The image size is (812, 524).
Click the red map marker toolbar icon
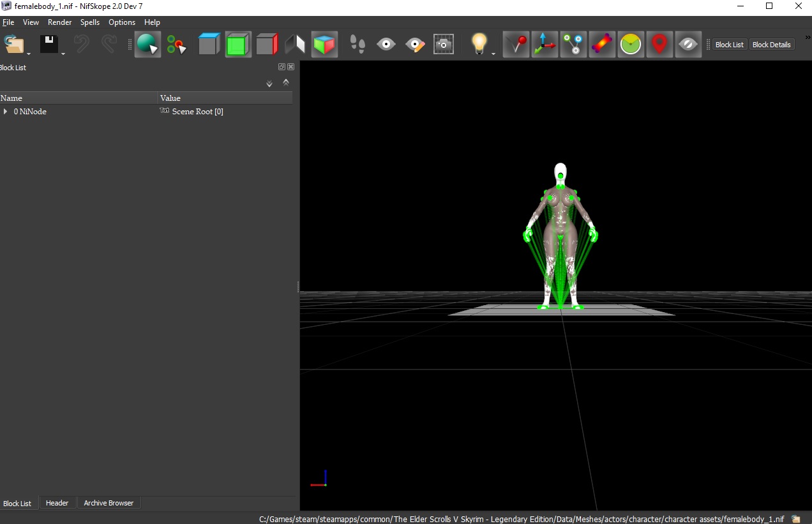[x=659, y=43]
